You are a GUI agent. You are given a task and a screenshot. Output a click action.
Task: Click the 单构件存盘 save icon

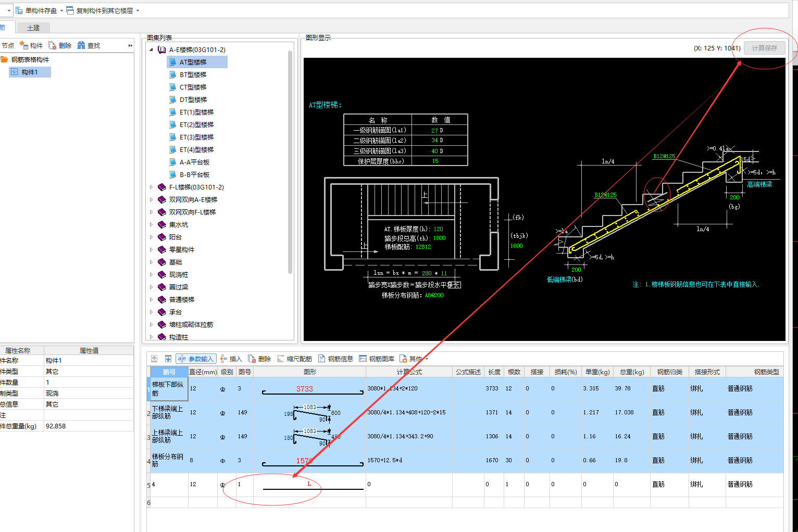click(19, 10)
